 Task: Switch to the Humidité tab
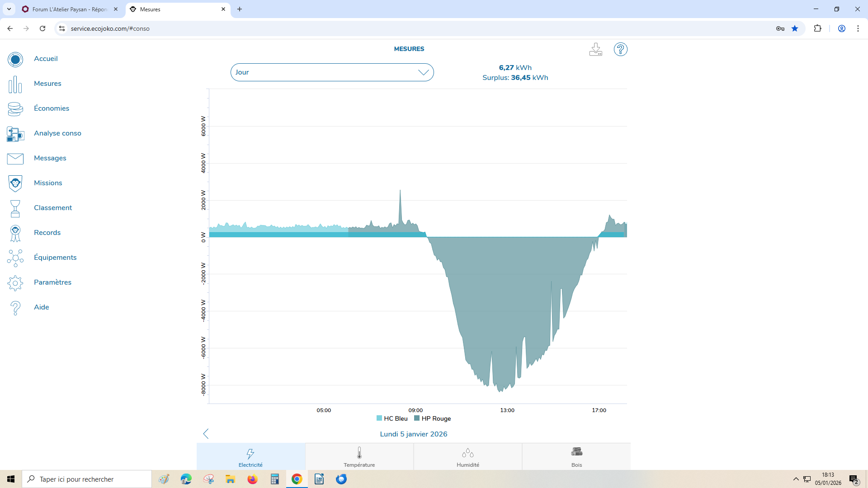pos(467,456)
